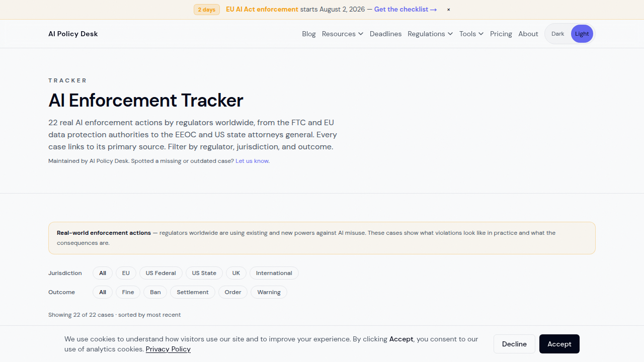644x362 pixels.
Task: Filter outcome by Fine
Action: [128, 292]
